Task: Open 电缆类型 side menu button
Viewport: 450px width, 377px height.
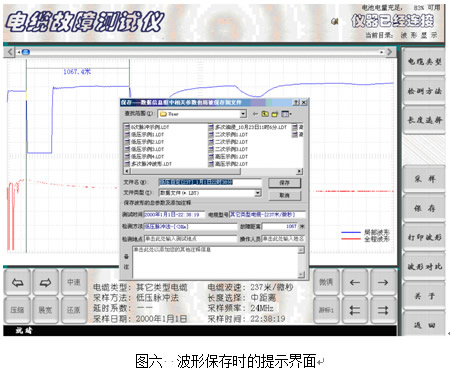Action: pyautogui.click(x=424, y=62)
